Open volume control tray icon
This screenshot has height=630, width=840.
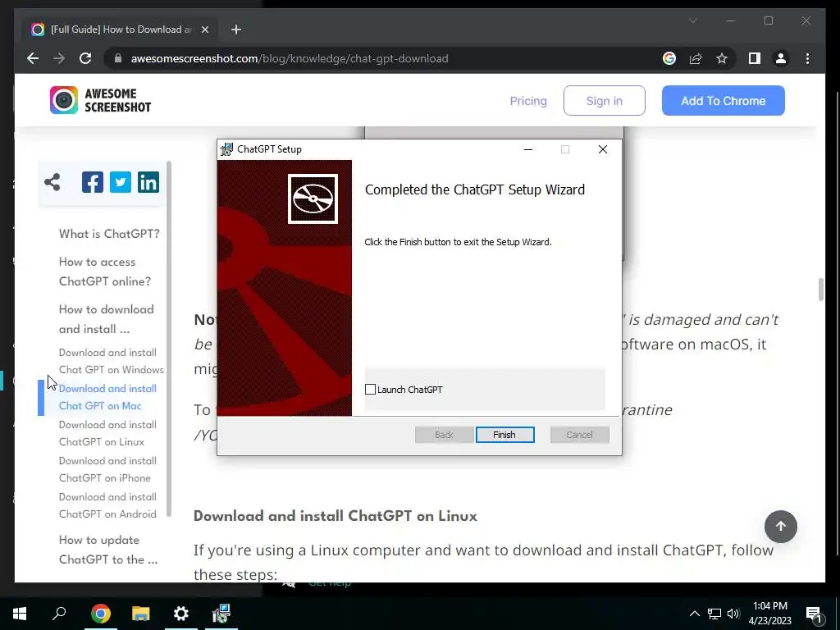733,614
